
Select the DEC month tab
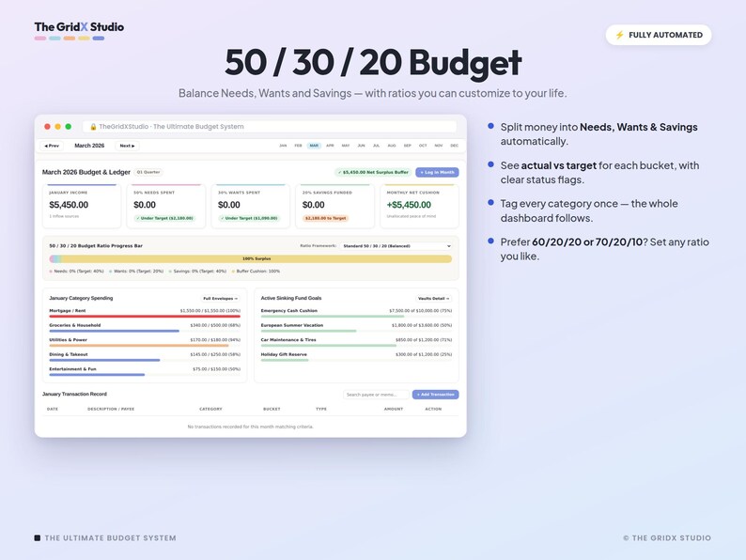455,146
